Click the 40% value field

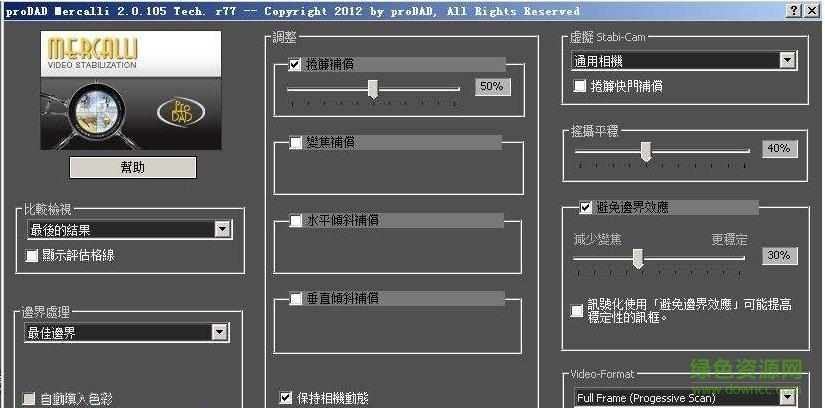coord(779,148)
